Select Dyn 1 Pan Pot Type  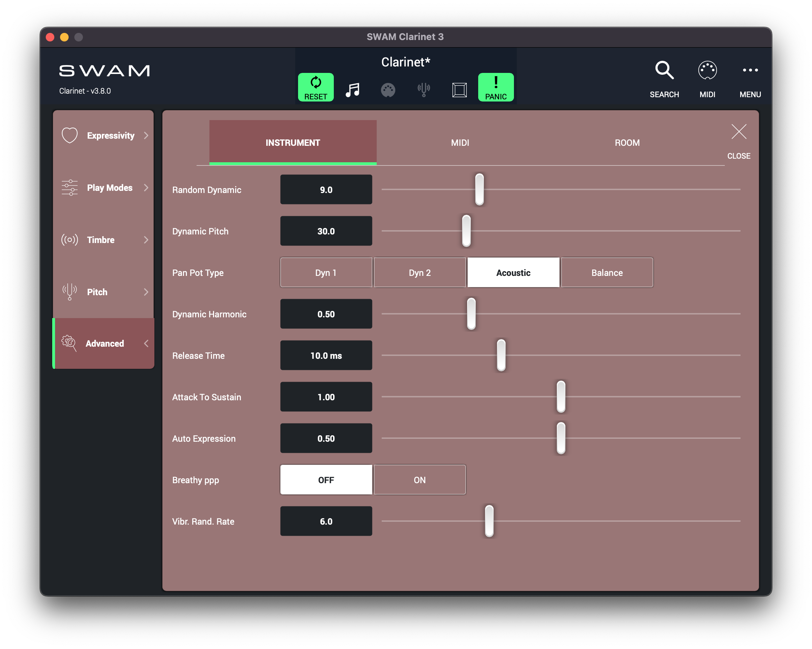[326, 273]
